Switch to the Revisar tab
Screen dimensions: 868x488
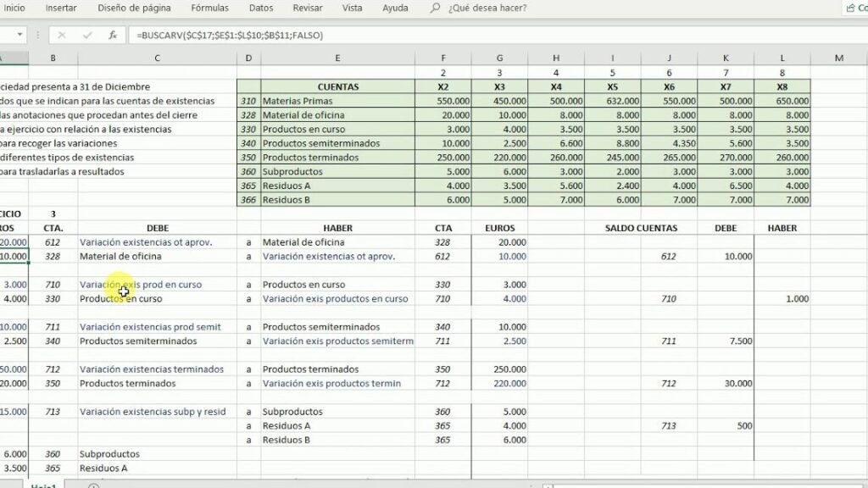click(308, 8)
